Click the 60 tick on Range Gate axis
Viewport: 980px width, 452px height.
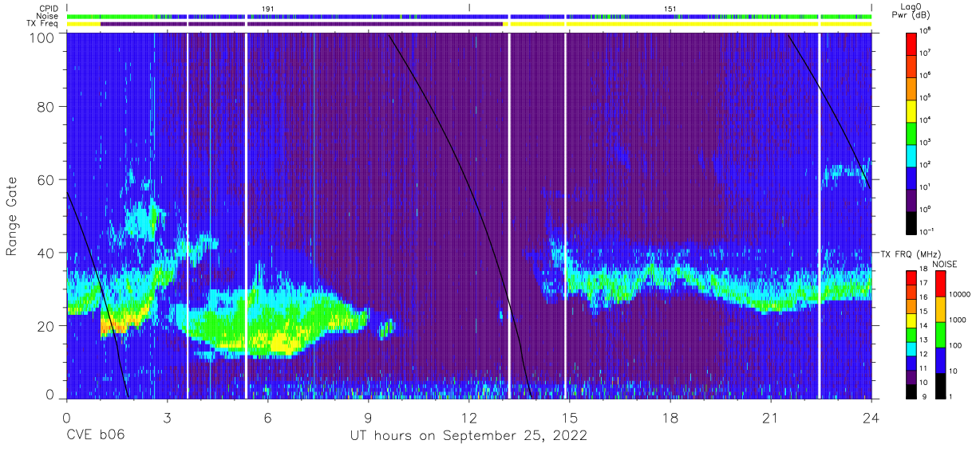[x=45, y=180]
